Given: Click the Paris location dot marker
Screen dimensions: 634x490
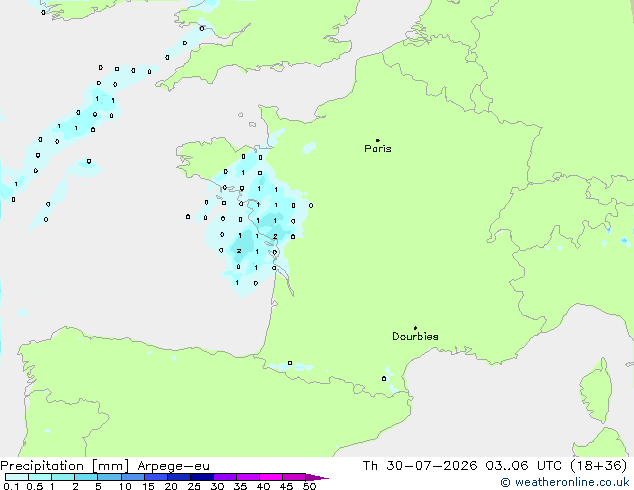Looking at the screenshot, I should [378, 140].
